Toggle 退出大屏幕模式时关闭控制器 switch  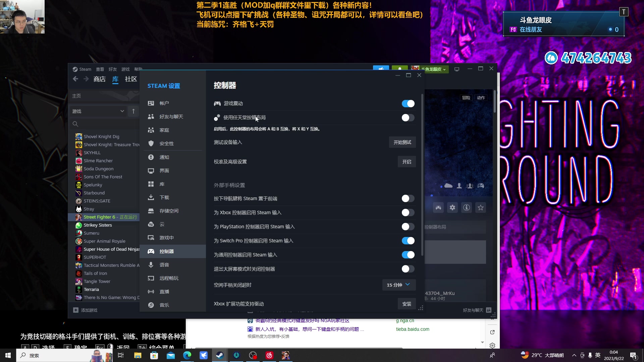(408, 269)
